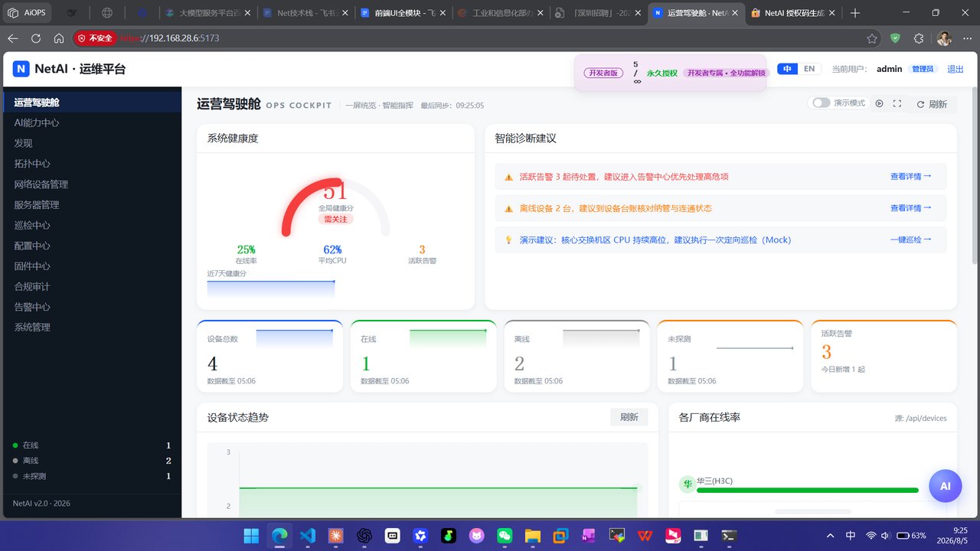Image resolution: width=980 pixels, height=551 pixels.
Task: Switch language to 中
Action: coord(787,69)
